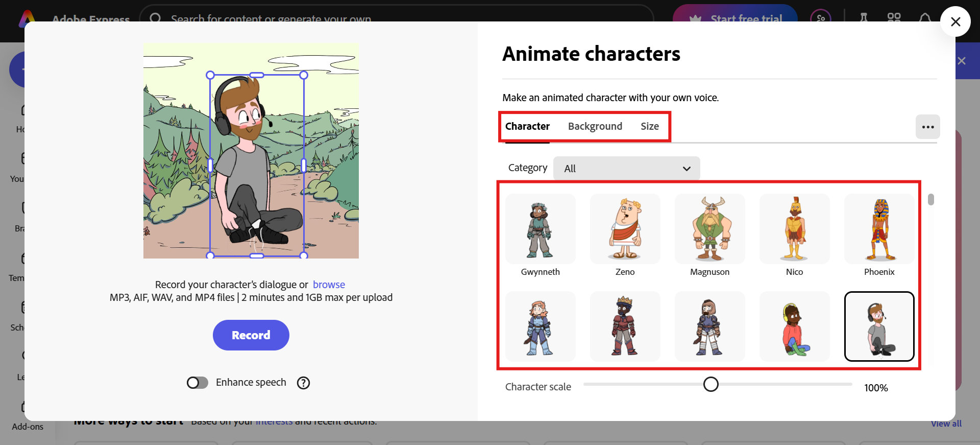
Task: Click the browse link to upload audio
Action: [329, 285]
